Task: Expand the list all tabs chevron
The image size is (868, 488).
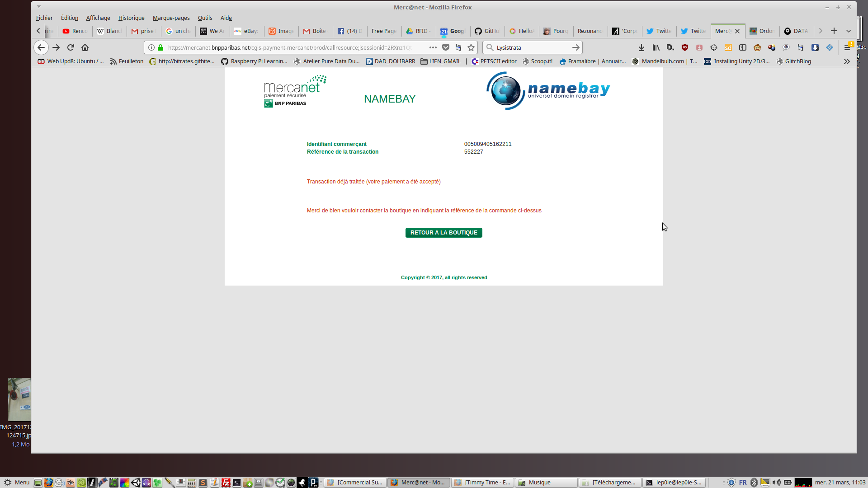Action: pos(849,31)
